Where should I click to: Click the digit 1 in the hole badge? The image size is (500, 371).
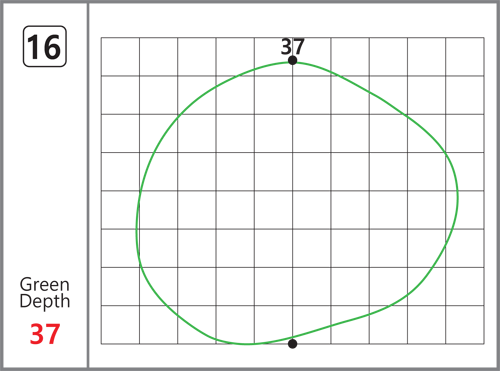tap(34, 47)
